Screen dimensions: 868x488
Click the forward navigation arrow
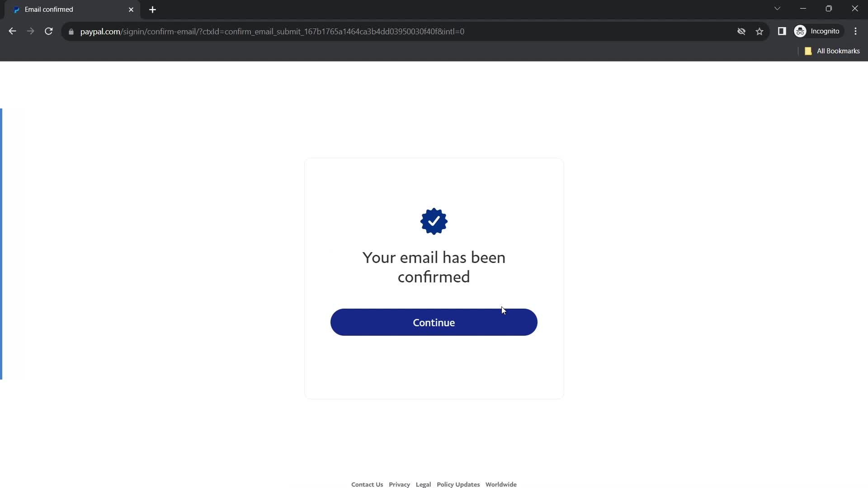click(x=30, y=32)
